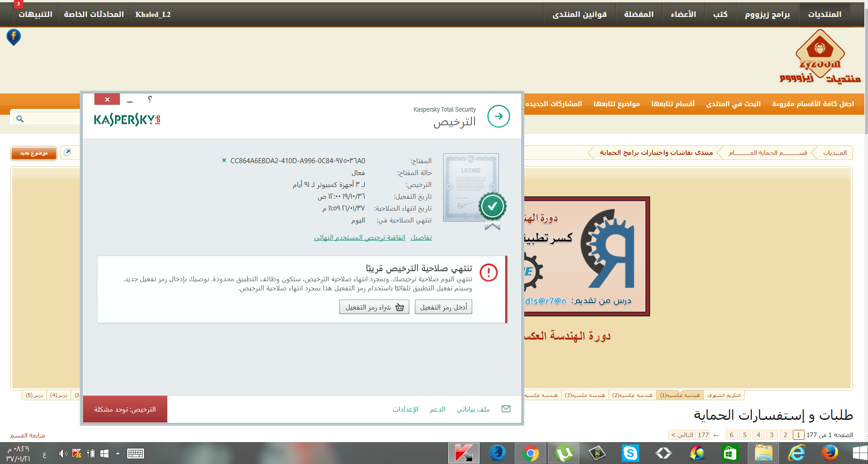Open private conversations (المحادثات الخاصة)
Screen dimensions: 868x464
(94, 14)
